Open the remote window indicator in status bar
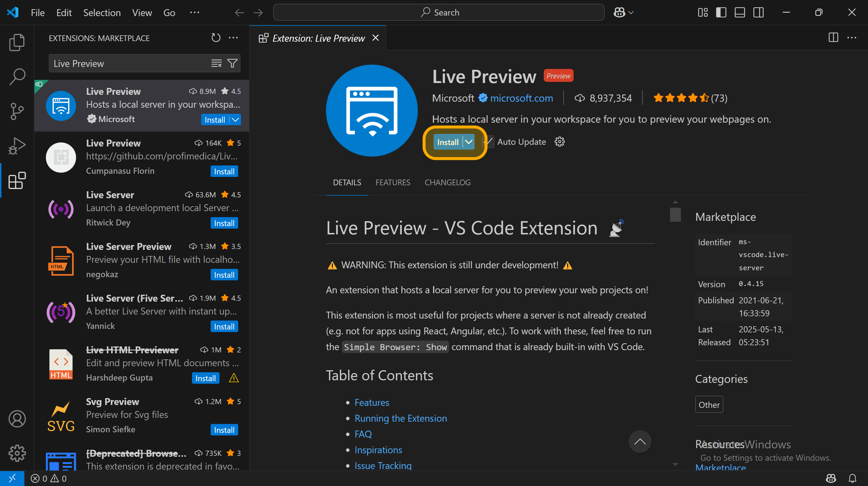 pyautogui.click(x=12, y=478)
